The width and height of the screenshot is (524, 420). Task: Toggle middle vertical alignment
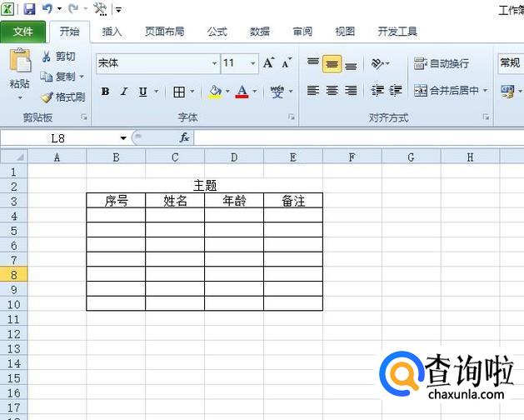332,63
